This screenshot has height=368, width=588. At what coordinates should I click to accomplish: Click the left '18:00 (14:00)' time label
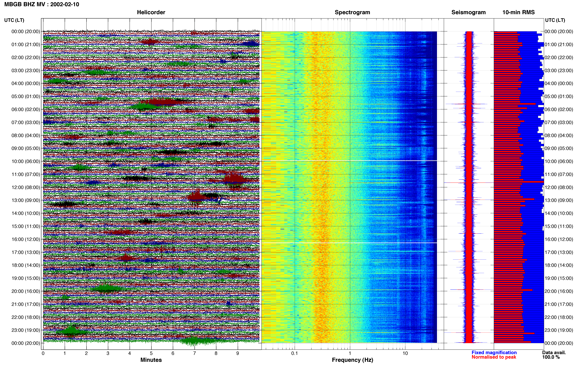(x=26, y=265)
